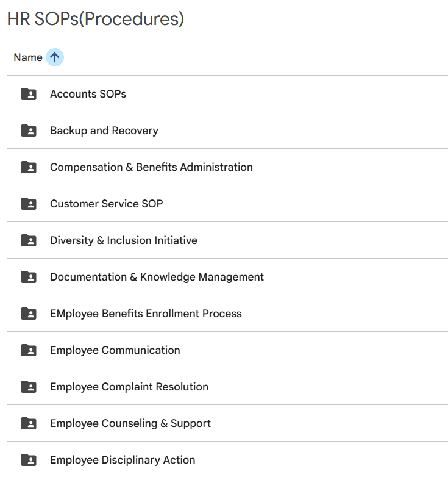Screen dimensions: 448x477
Task: Open the Employee Communication folder
Action: (115, 350)
